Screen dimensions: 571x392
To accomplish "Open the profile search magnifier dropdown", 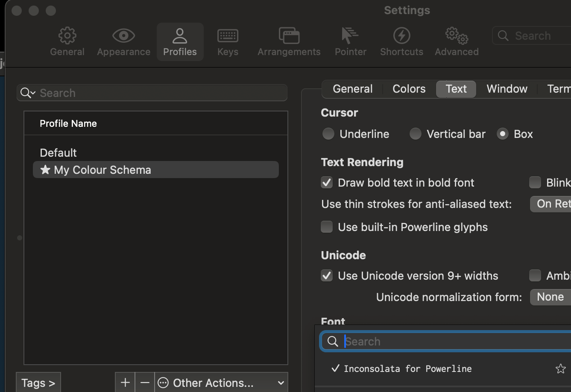I will tap(28, 93).
